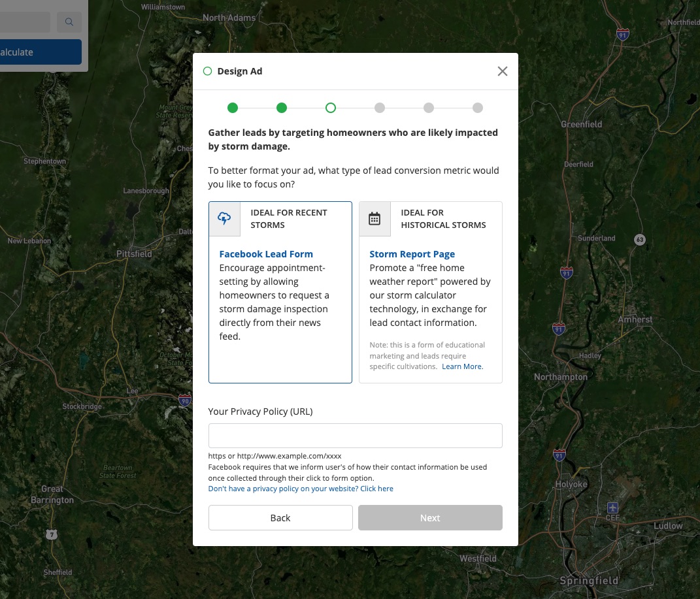Click the green circle beside Design Ad
Image resolution: width=700 pixels, height=599 pixels.
[207, 71]
